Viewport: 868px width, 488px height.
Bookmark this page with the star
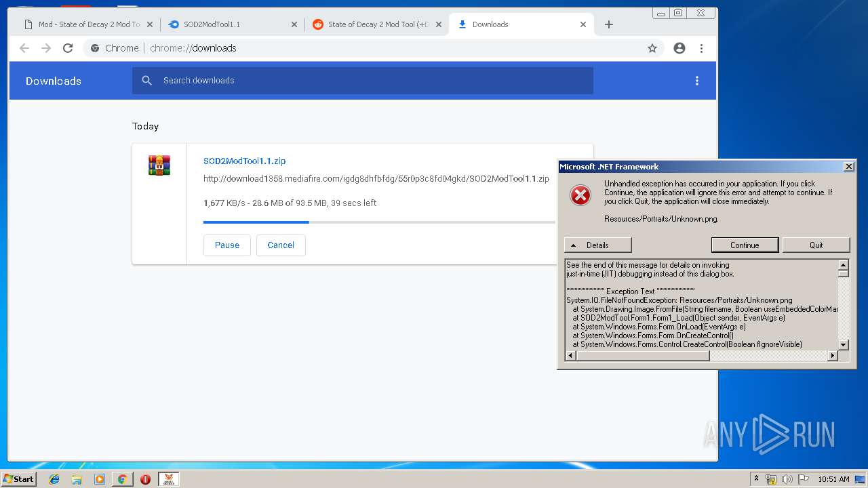[x=652, y=48]
